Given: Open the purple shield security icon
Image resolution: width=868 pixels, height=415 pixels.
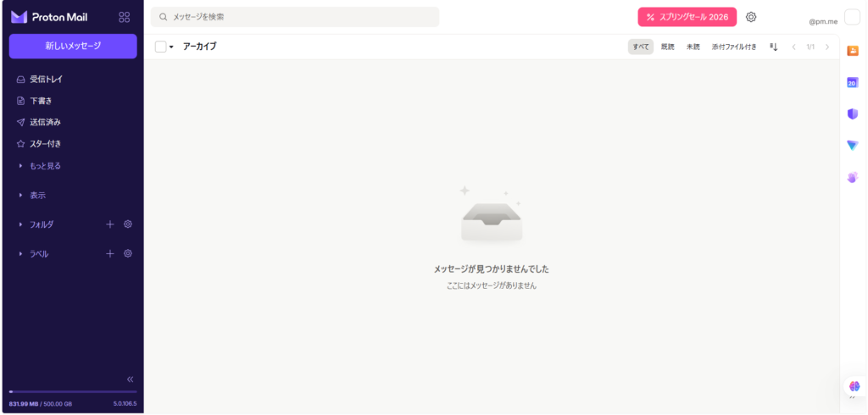Looking at the screenshot, I should (x=853, y=114).
